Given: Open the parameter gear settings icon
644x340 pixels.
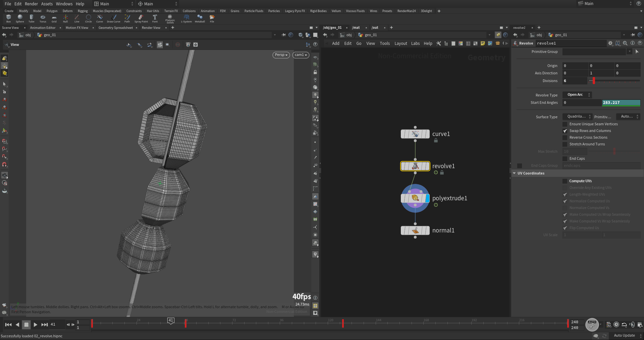Looking at the screenshot, I should (610, 43).
